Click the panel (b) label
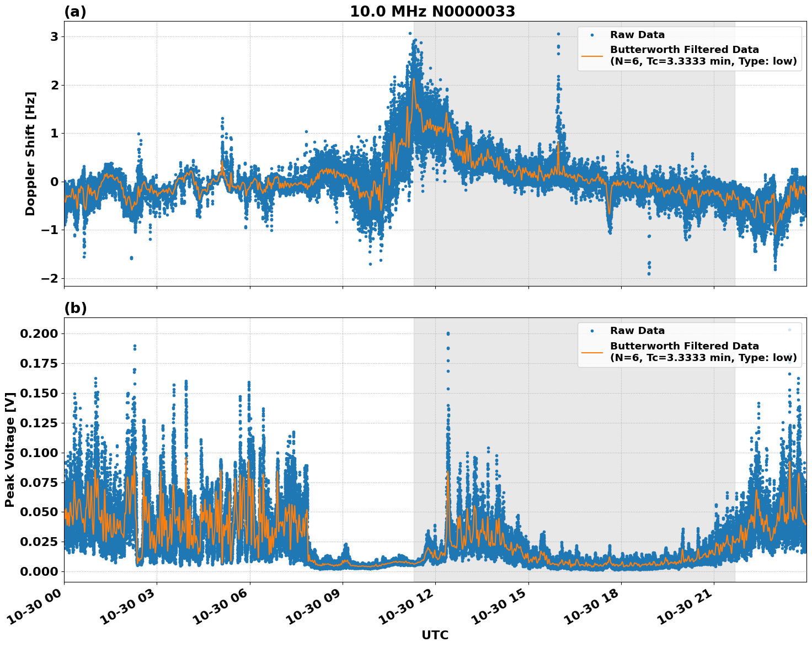The image size is (812, 647). [74, 307]
